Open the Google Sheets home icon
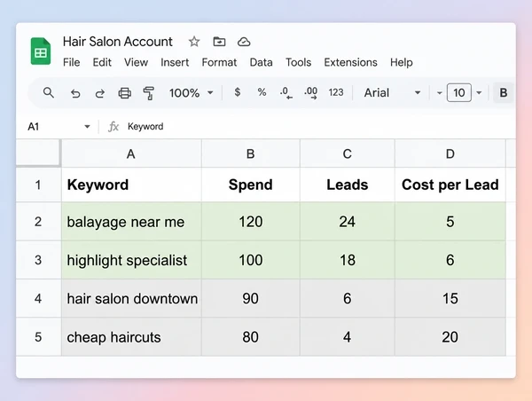 41,51
